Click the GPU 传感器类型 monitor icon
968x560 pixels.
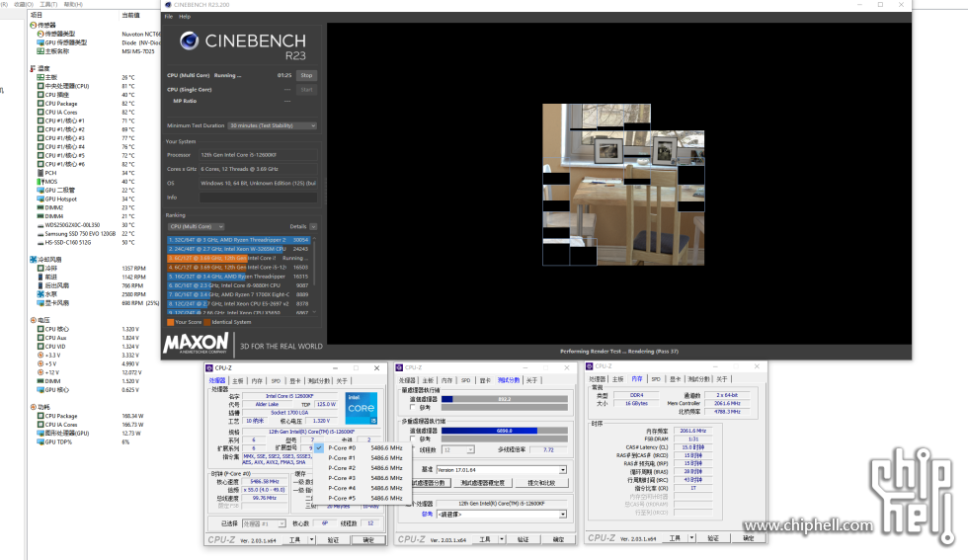point(40,42)
